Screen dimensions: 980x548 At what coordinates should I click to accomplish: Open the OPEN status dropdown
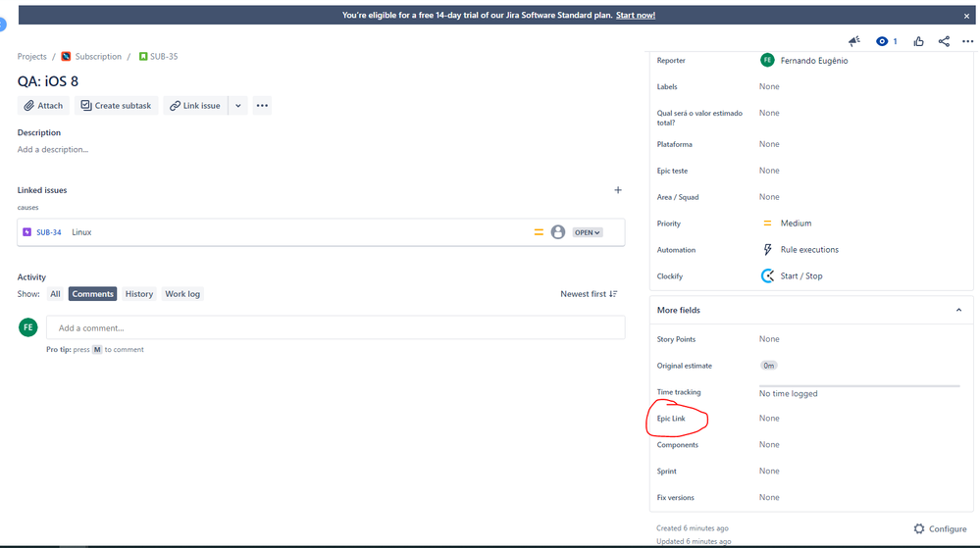[x=588, y=232]
